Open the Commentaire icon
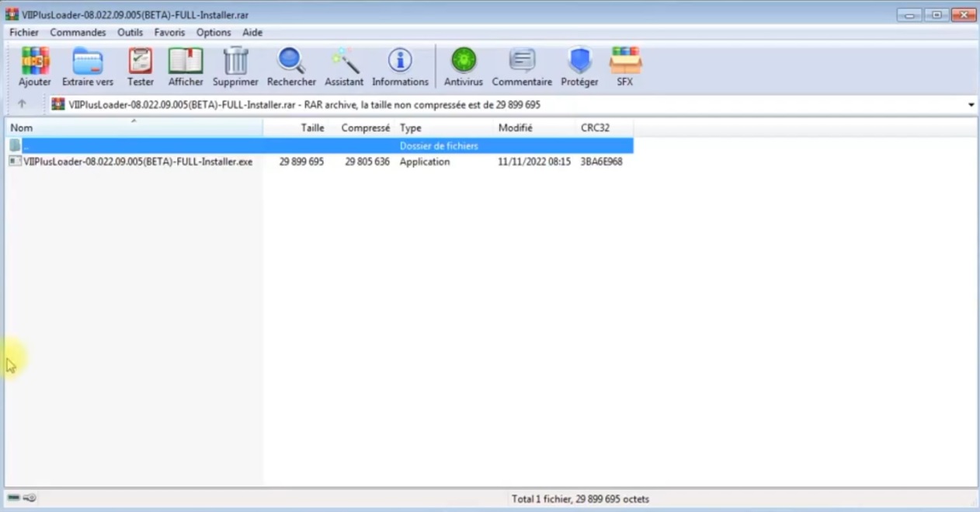The width and height of the screenshot is (980, 512). (x=521, y=66)
